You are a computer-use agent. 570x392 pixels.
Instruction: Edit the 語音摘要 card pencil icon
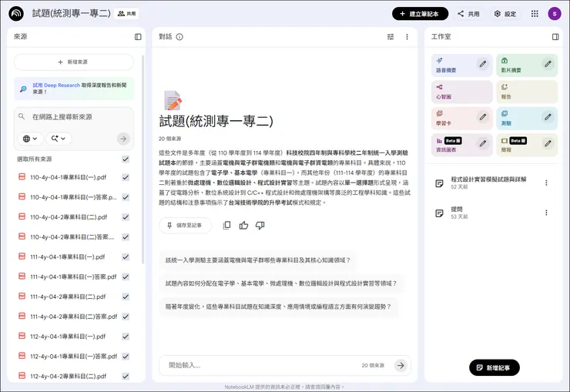pos(483,64)
